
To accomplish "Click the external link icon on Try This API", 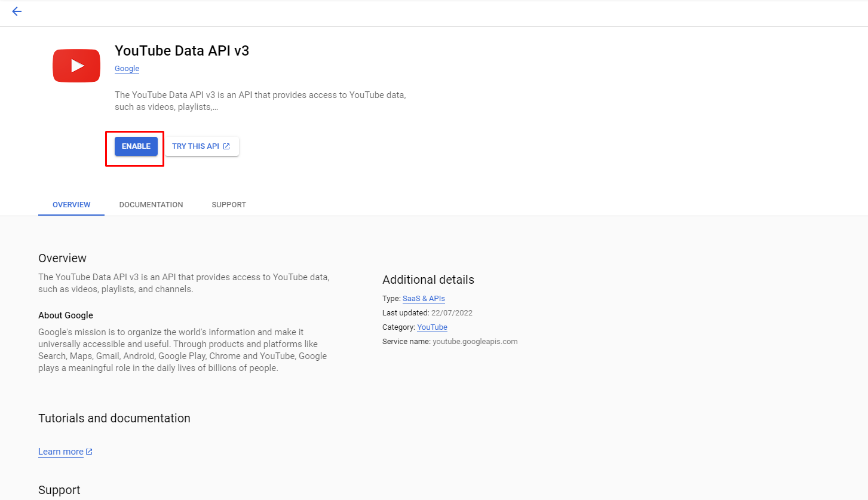I will [x=226, y=146].
